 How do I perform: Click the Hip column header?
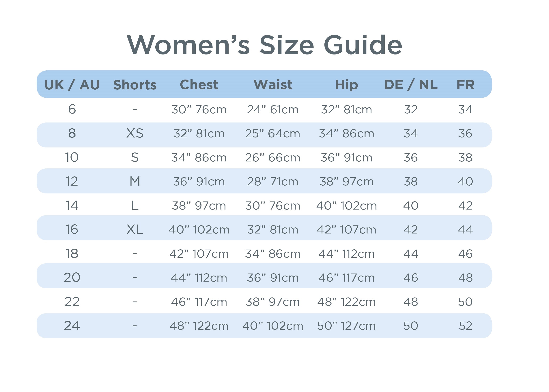click(346, 85)
